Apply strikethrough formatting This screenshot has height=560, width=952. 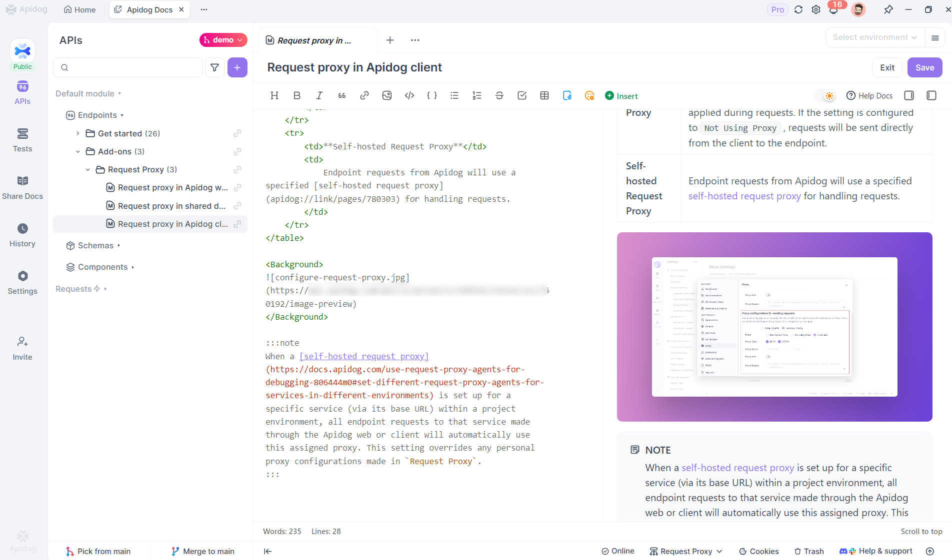[499, 95]
